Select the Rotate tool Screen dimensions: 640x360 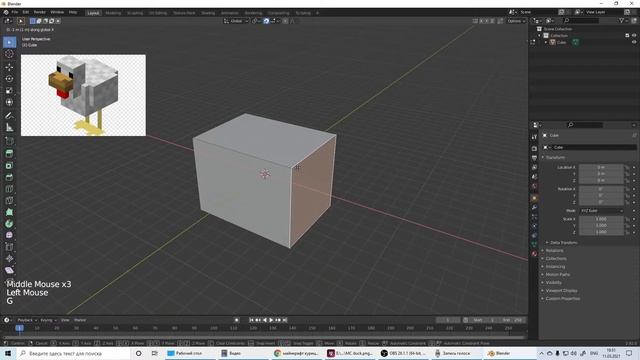pos(9,79)
